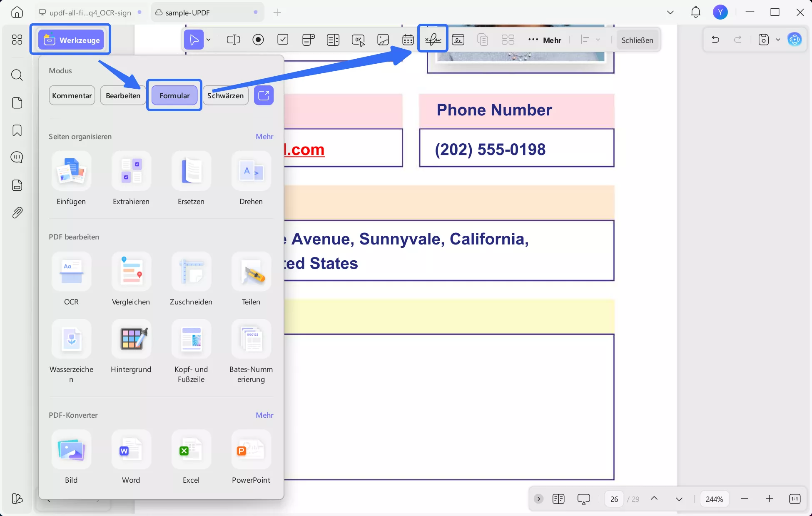Open the search icon in the left sidebar
Screen dimensions: 812x516
[x=17, y=75]
